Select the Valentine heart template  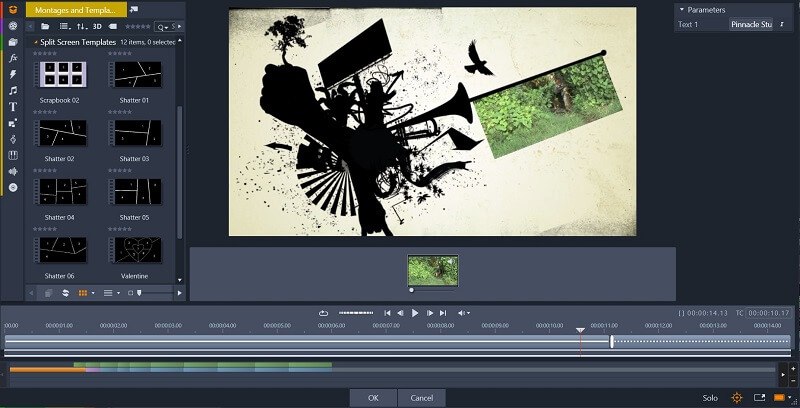point(135,250)
